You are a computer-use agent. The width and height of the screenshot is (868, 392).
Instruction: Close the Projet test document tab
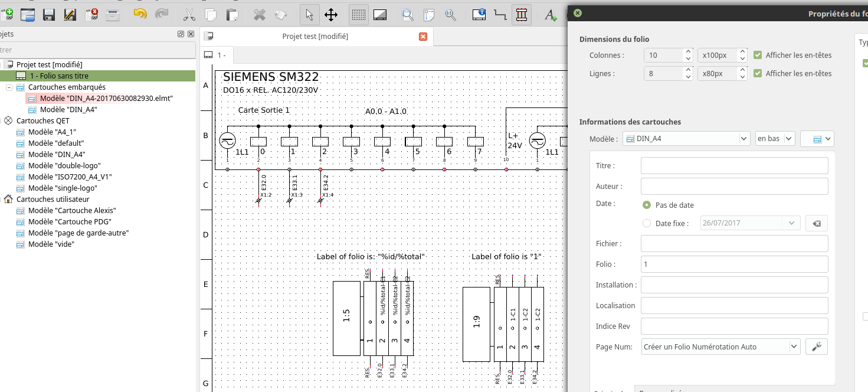422,37
